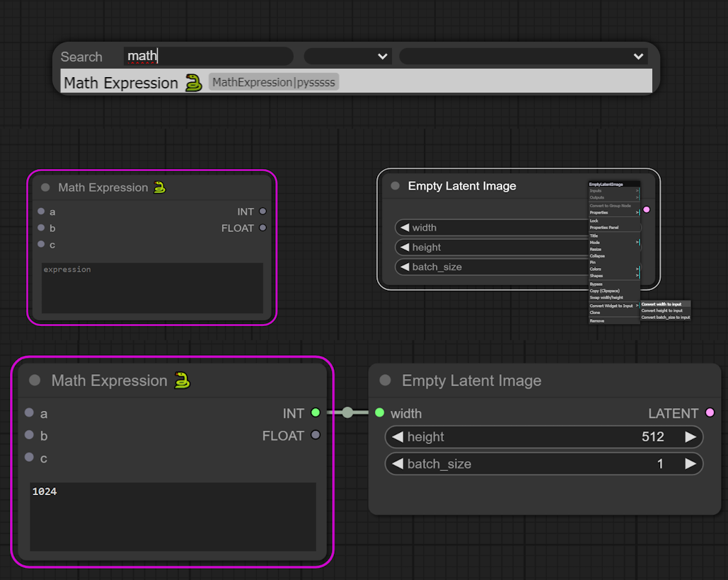Click input port c on lower Math Expression node
This screenshot has width=728, height=580.
(x=29, y=458)
